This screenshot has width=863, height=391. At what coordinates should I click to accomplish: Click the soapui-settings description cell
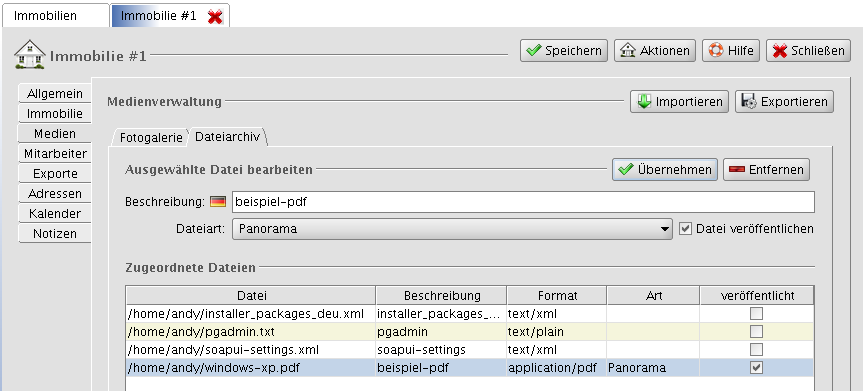[441, 350]
